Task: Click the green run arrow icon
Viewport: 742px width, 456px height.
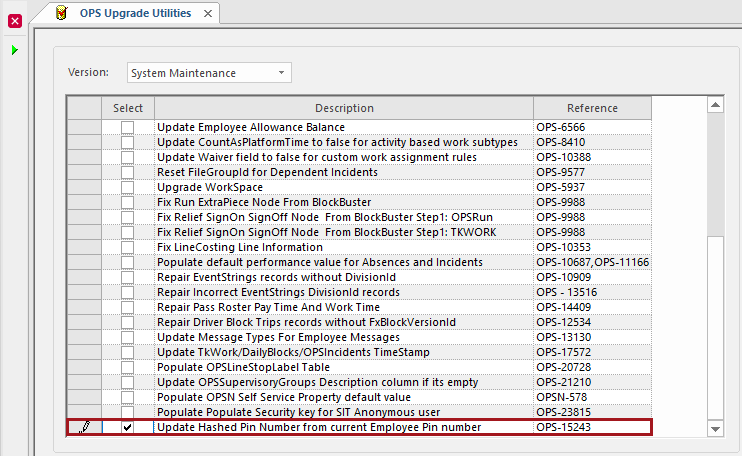Action: tap(15, 50)
